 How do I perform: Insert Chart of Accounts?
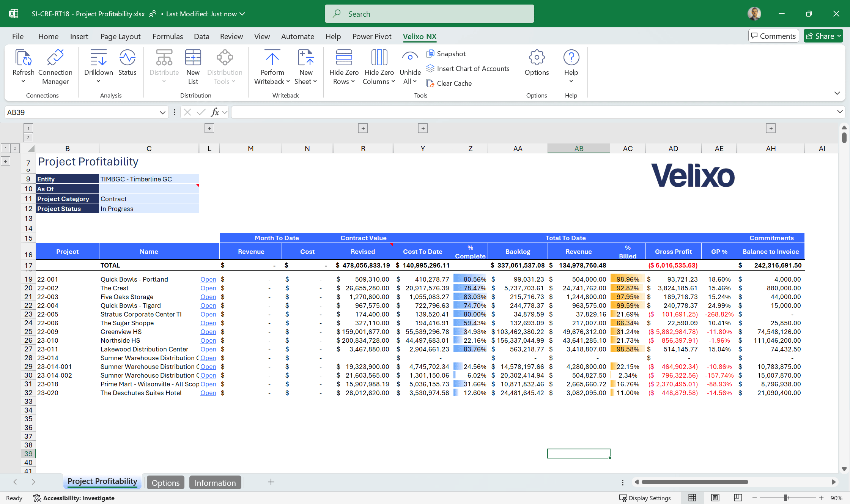[x=468, y=69]
